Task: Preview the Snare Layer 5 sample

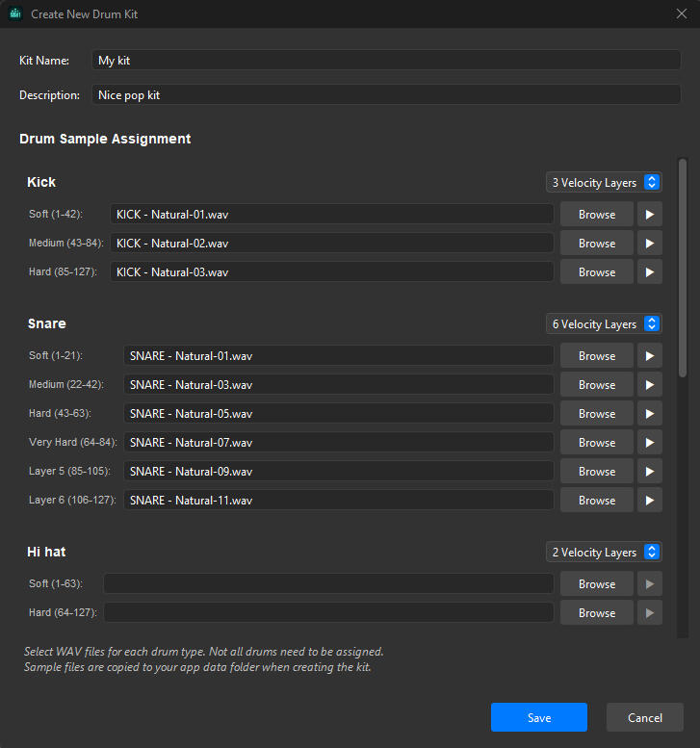Action: coord(649,472)
